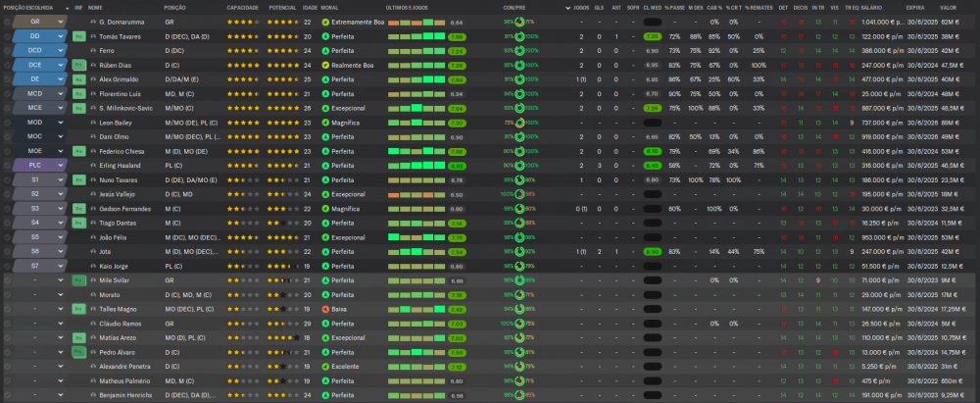
Task: Sort by the Potencial column header
Action: click(x=282, y=8)
